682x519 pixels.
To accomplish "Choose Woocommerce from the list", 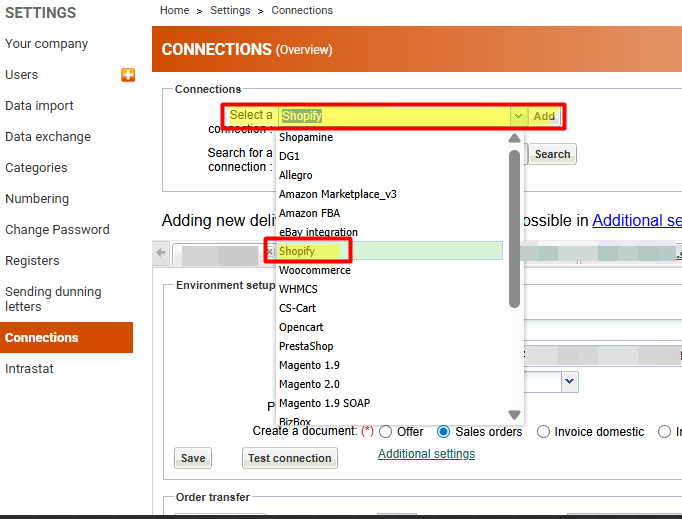I will 391,270.
